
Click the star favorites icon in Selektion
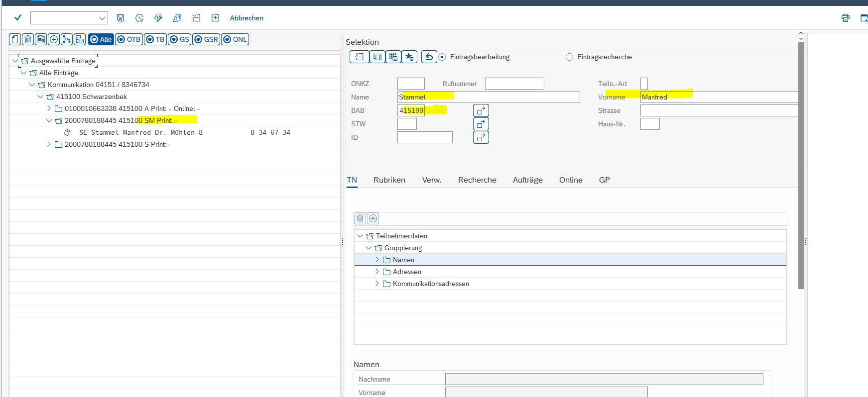point(409,57)
